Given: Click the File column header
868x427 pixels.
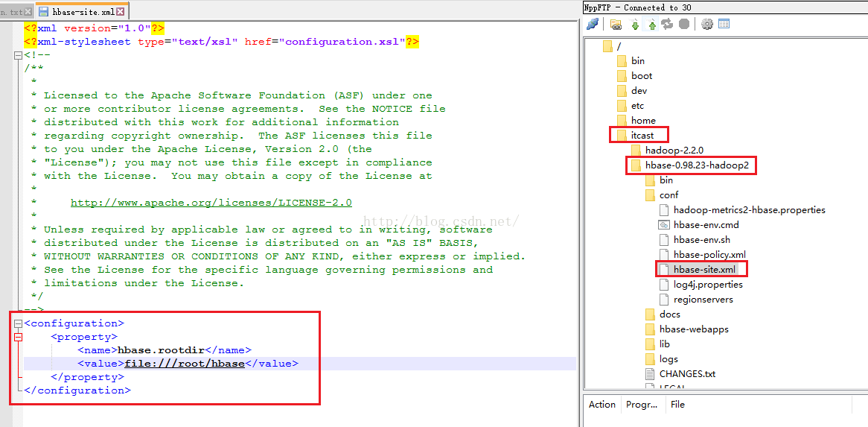Looking at the screenshot, I should (x=677, y=405).
